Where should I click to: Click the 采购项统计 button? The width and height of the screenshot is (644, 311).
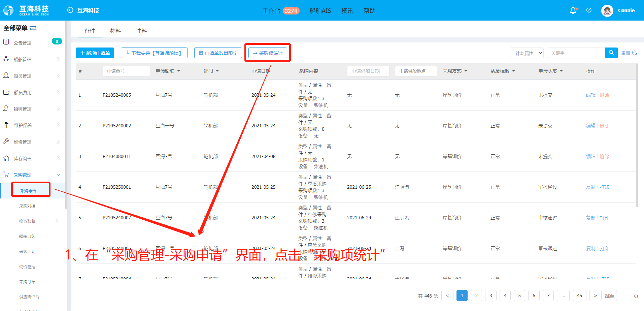click(x=268, y=53)
